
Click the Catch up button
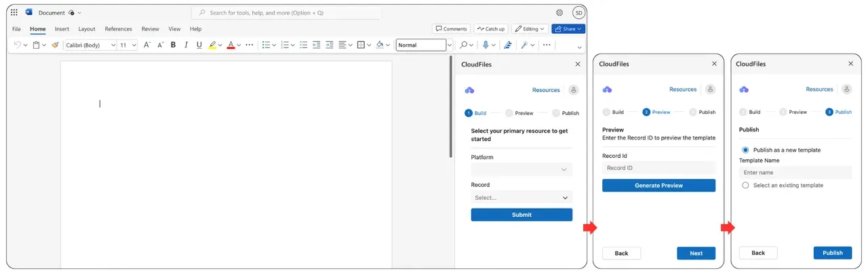coord(491,29)
